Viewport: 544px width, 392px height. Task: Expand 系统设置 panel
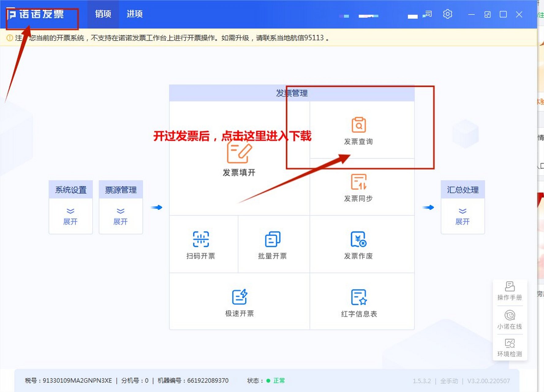70,216
